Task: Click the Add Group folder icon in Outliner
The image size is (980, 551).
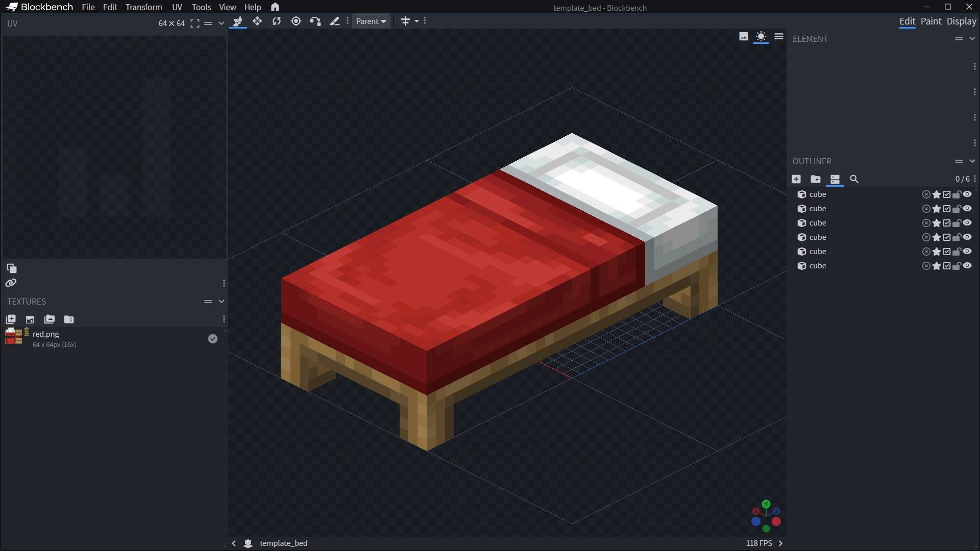Action: (816, 179)
